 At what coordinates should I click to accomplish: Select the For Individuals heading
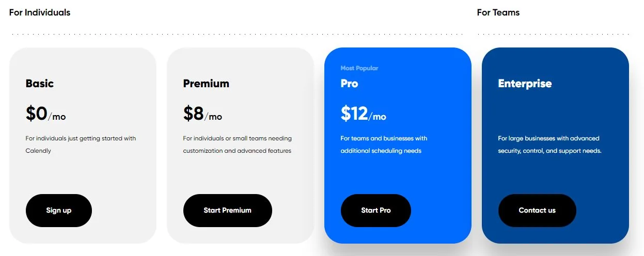(x=40, y=12)
